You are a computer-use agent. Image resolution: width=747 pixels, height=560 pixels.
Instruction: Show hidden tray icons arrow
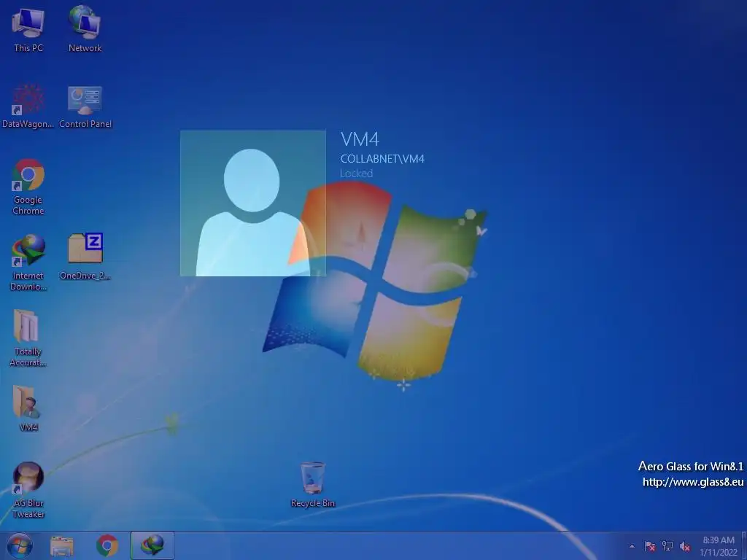click(632, 546)
